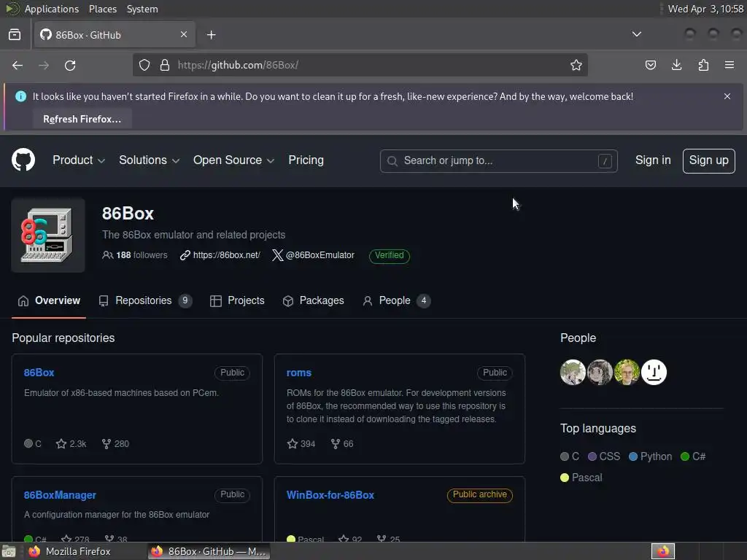Viewport: 747px width, 560px height.
Task: Open the 86BoxManager repository link
Action: [x=60, y=495]
